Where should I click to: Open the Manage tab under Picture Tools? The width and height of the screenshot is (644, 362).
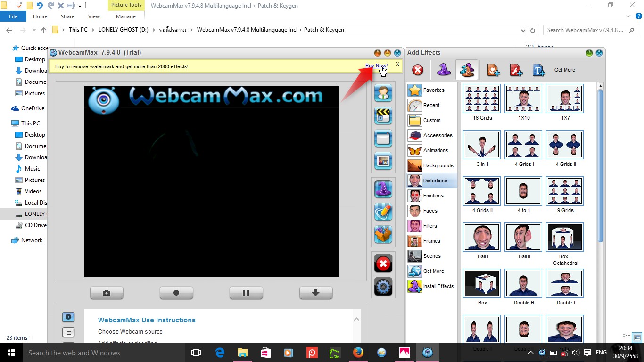coord(126,16)
